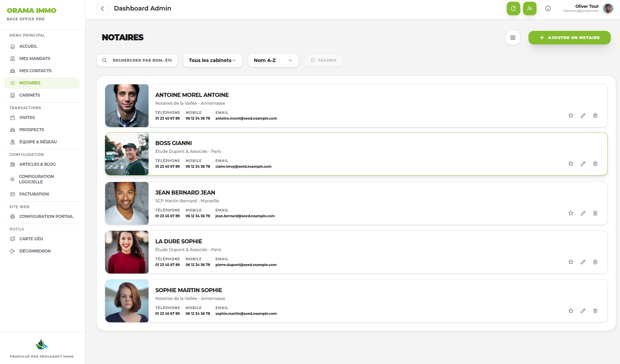Image resolution: width=620 pixels, height=364 pixels.
Task: Edit Antoine Morel Antoine with pencil icon
Action: coord(583,116)
